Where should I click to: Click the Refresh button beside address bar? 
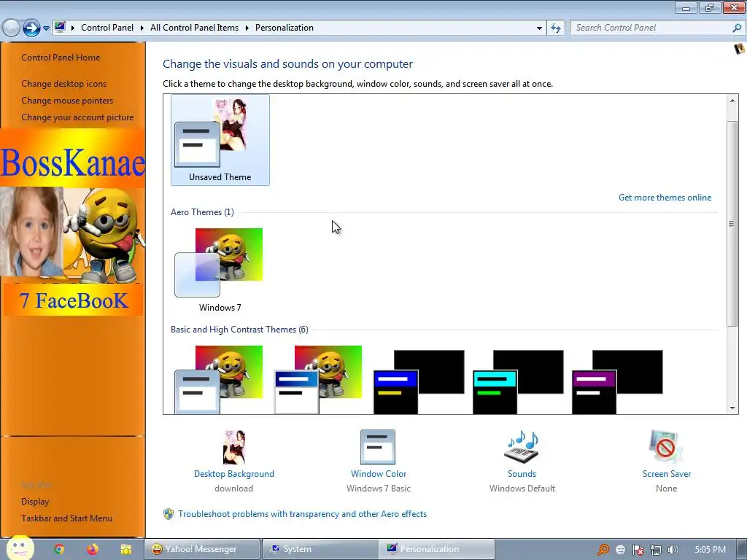click(555, 28)
